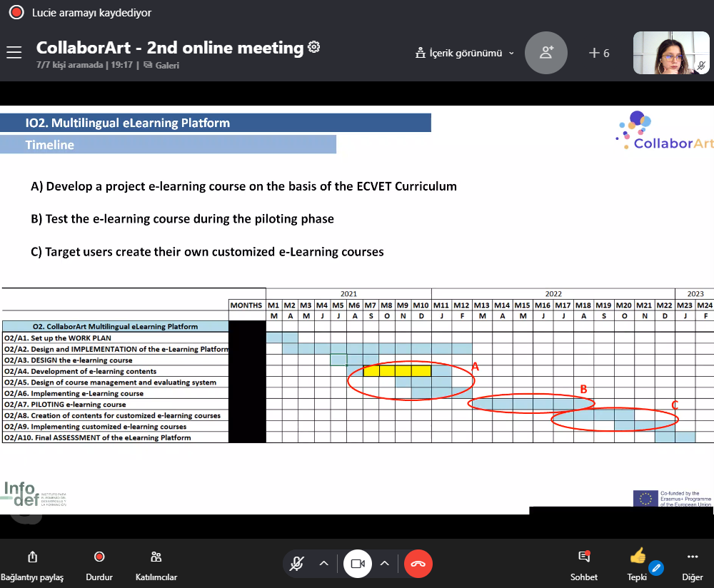Screen dimensions: 714x588
Task: Expand camera options chevron
Action: pos(384,564)
